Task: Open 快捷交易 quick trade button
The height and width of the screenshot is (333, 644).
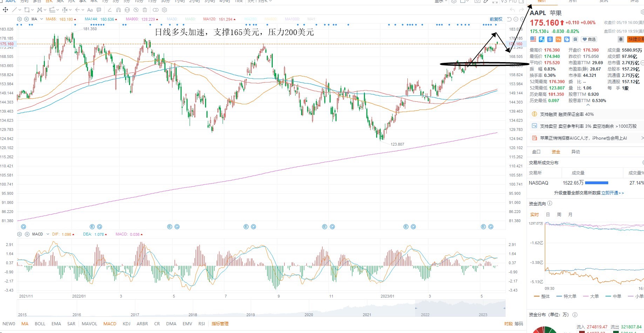Action: (x=636, y=39)
